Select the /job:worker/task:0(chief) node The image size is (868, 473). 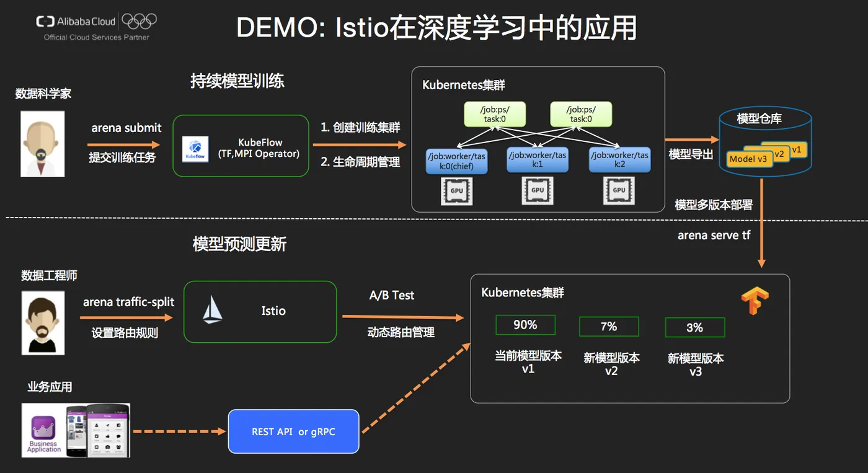click(456, 160)
